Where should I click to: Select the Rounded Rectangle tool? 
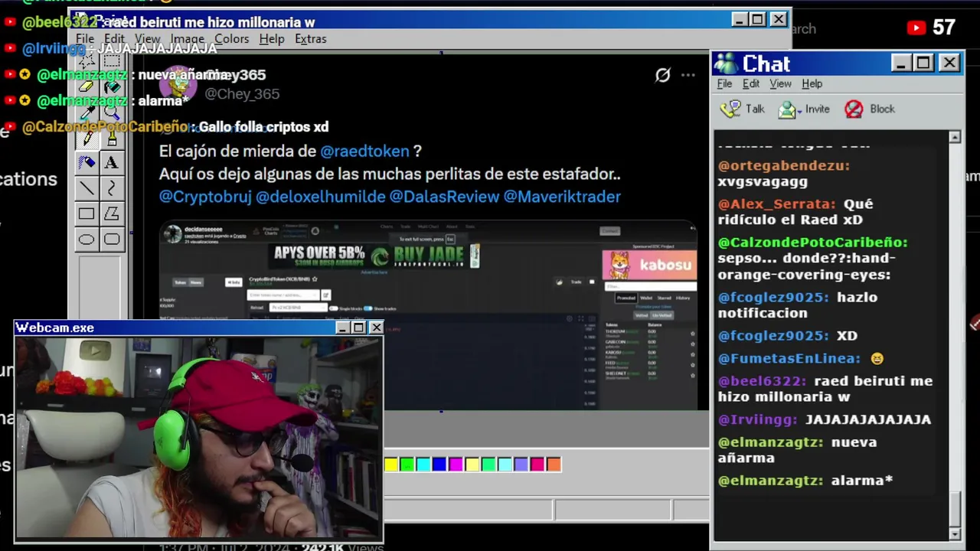[112, 240]
